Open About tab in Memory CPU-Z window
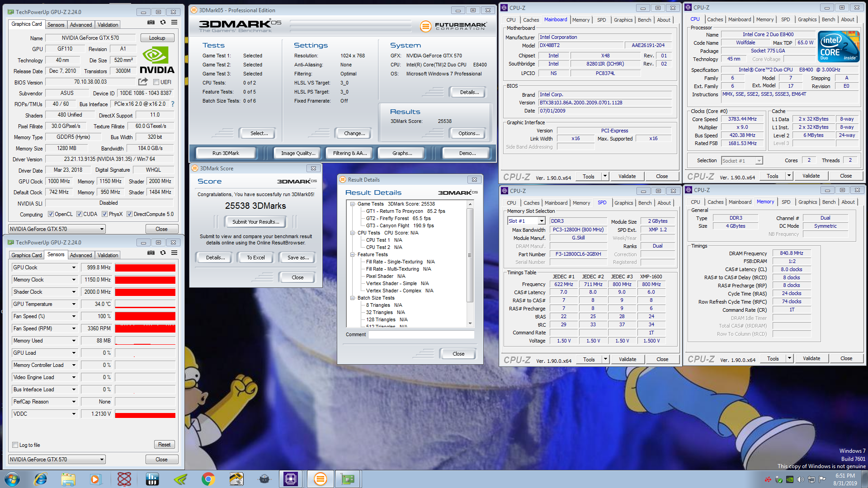 [848, 202]
